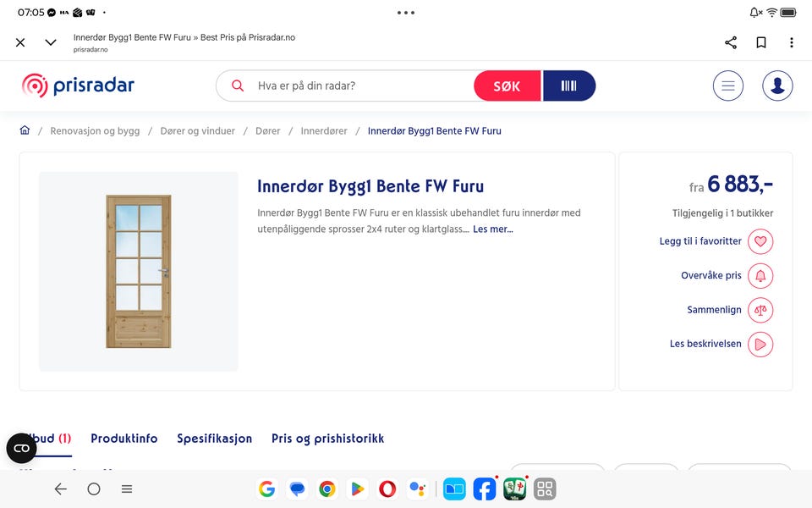Switch to Spesifikasjon tab
The width and height of the screenshot is (812, 508).
[214, 439]
